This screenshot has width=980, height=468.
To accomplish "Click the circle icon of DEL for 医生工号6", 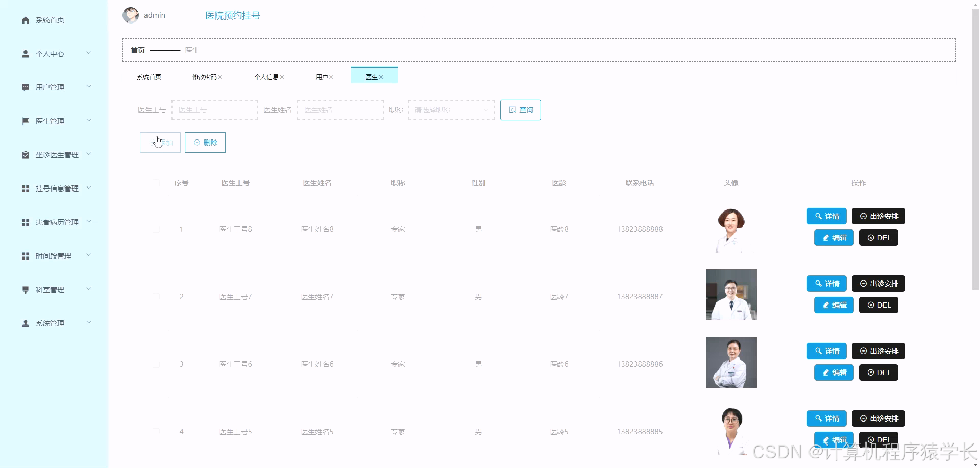I will pos(871,372).
